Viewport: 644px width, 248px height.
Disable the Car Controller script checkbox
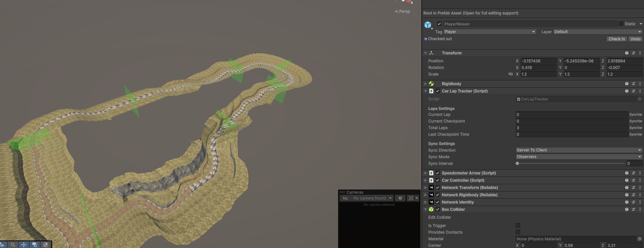click(438, 180)
